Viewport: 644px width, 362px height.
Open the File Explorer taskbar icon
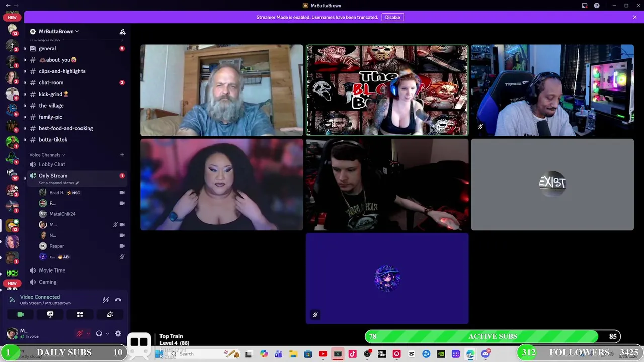pyautogui.click(x=293, y=354)
